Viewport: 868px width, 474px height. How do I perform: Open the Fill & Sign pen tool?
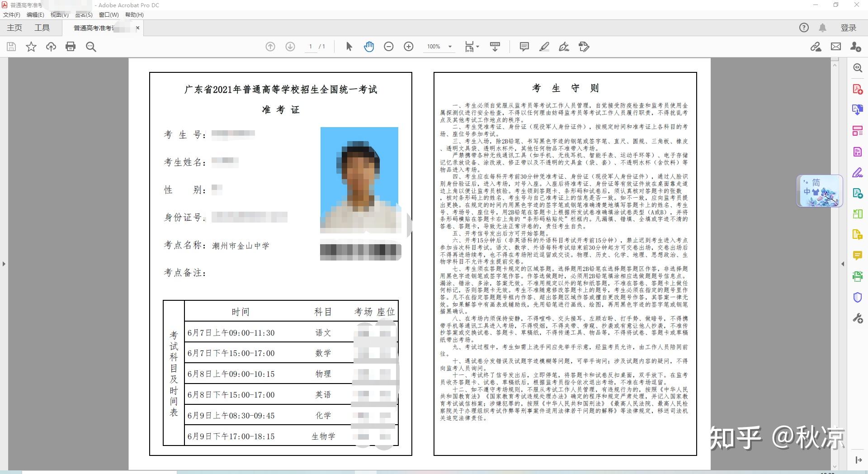tap(563, 47)
